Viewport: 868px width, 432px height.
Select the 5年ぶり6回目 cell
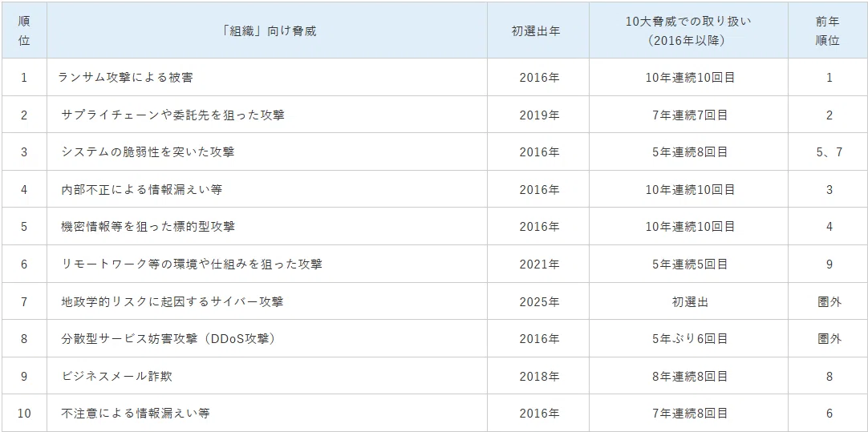pos(690,339)
